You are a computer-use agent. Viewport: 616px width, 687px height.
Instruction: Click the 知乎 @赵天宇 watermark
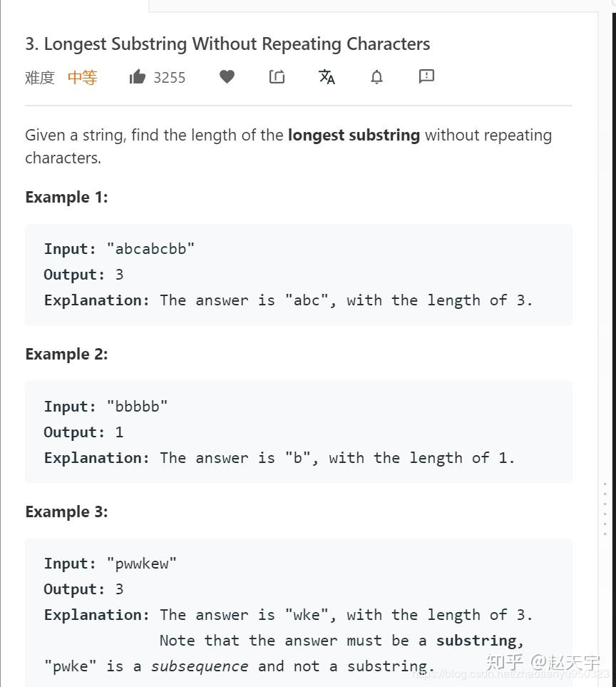[x=543, y=661]
